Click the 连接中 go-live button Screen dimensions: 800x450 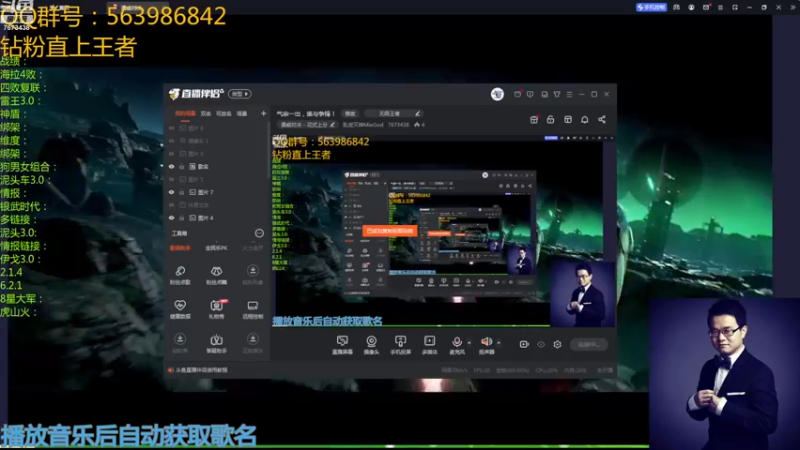point(589,344)
